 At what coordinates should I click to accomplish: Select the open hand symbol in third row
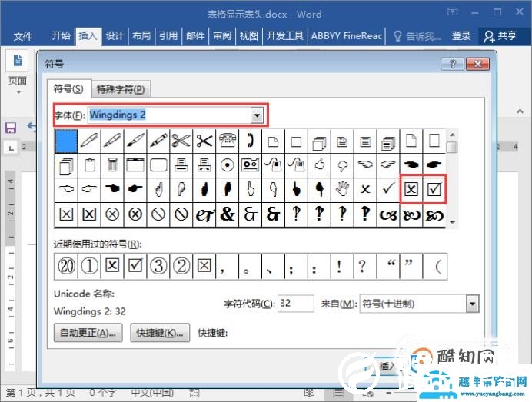click(x=342, y=188)
